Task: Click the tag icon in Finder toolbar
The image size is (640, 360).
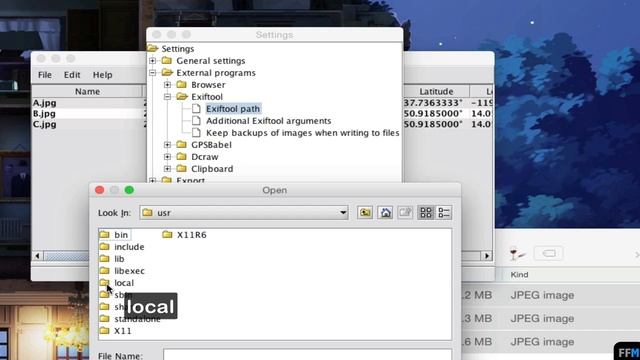Action: [549, 253]
